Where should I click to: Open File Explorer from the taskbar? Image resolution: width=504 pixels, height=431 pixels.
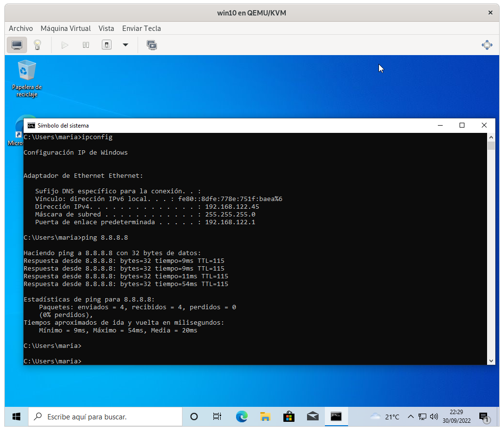tap(265, 417)
